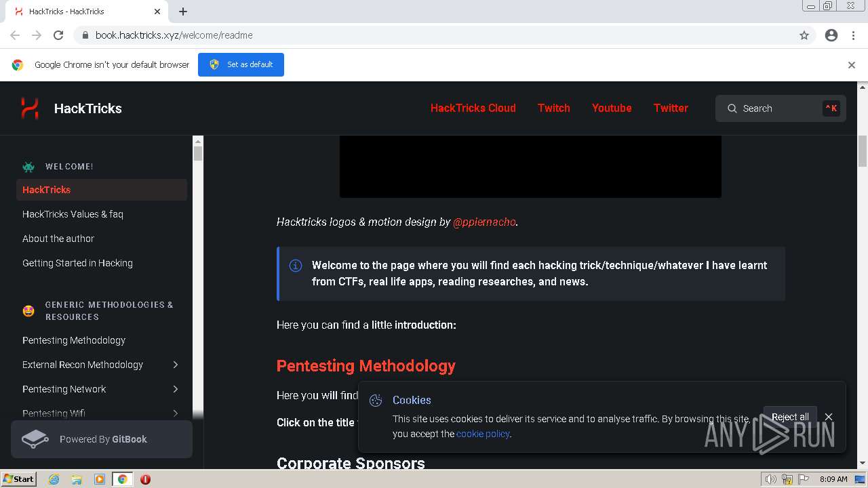Select the HackTricks - HackTricks tab
Screen dimensions: 868x488
click(87, 12)
